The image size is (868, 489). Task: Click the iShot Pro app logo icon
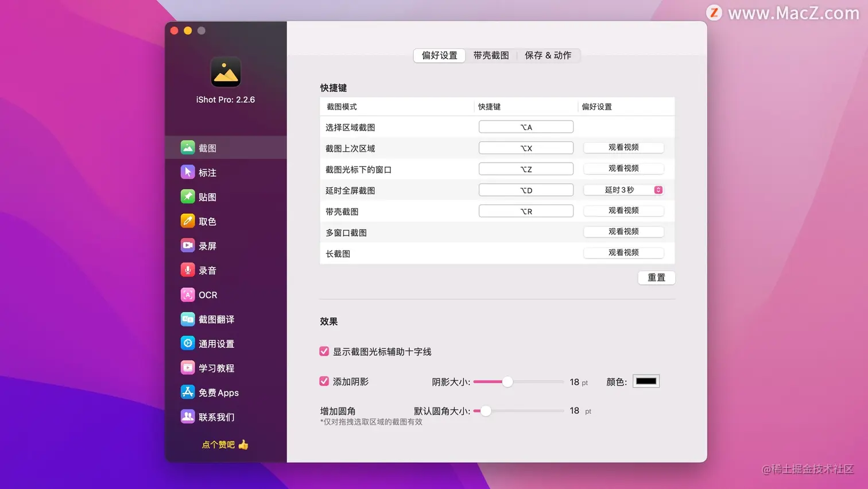pyautogui.click(x=226, y=72)
